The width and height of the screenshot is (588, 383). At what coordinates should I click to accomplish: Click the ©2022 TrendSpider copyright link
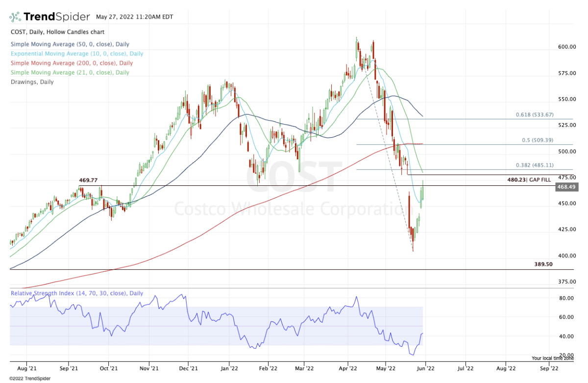point(30,378)
